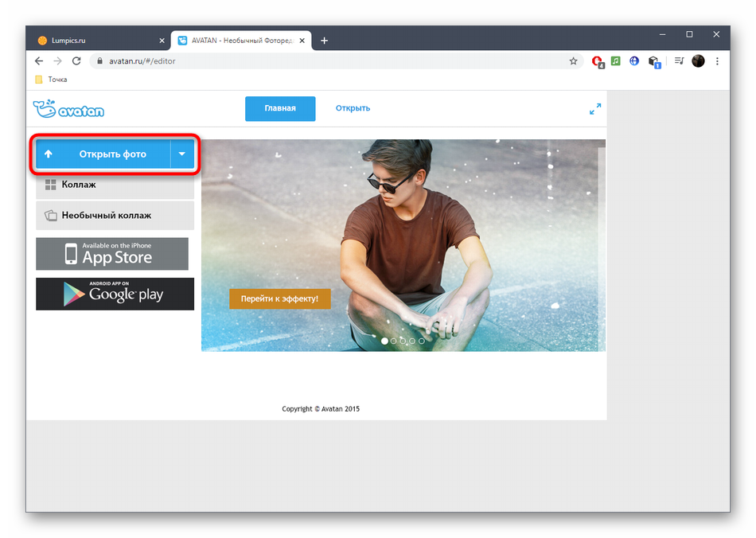Open the Открыть menu item
Image resolution: width=756 pixels, height=538 pixels.
point(353,109)
